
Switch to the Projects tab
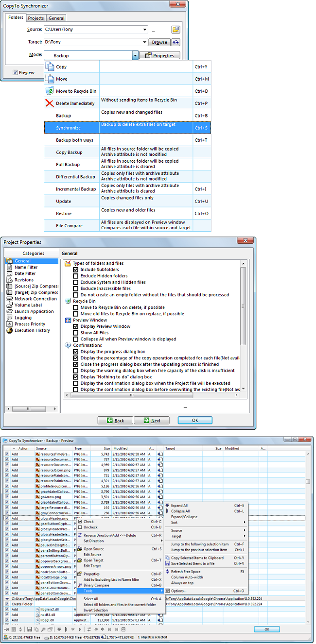[35, 18]
